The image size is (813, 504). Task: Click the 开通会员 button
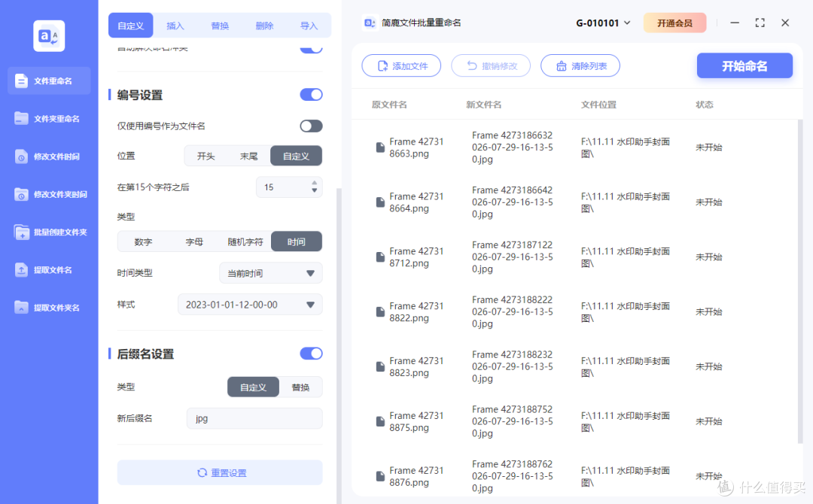[x=674, y=23]
